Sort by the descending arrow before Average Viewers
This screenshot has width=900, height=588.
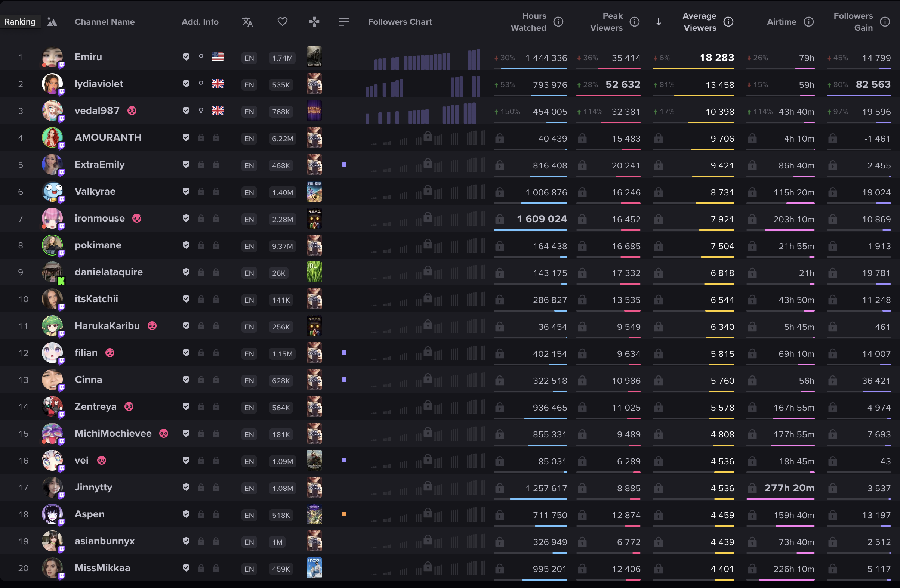pos(658,22)
